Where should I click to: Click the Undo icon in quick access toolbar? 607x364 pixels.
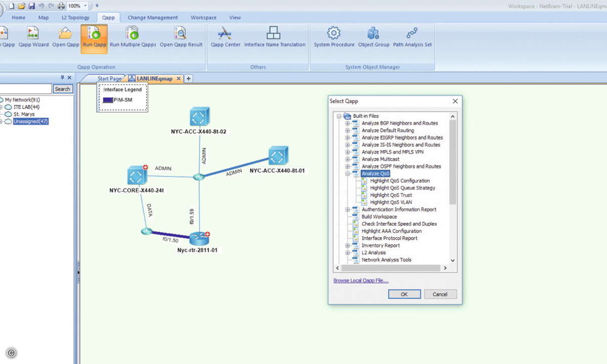[41, 6]
